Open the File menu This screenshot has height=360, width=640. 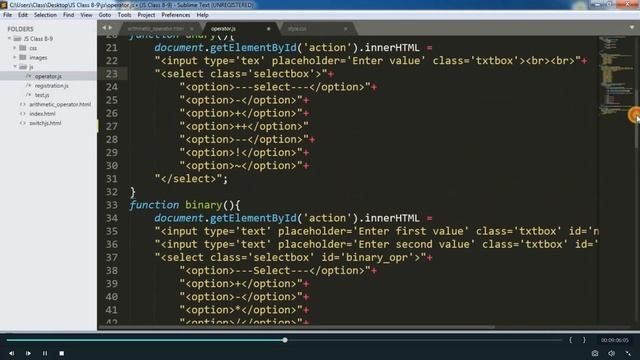point(7,15)
